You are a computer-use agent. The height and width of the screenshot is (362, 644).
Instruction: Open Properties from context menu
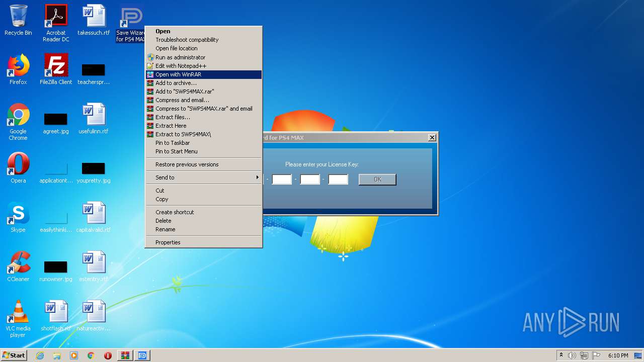pyautogui.click(x=203, y=242)
